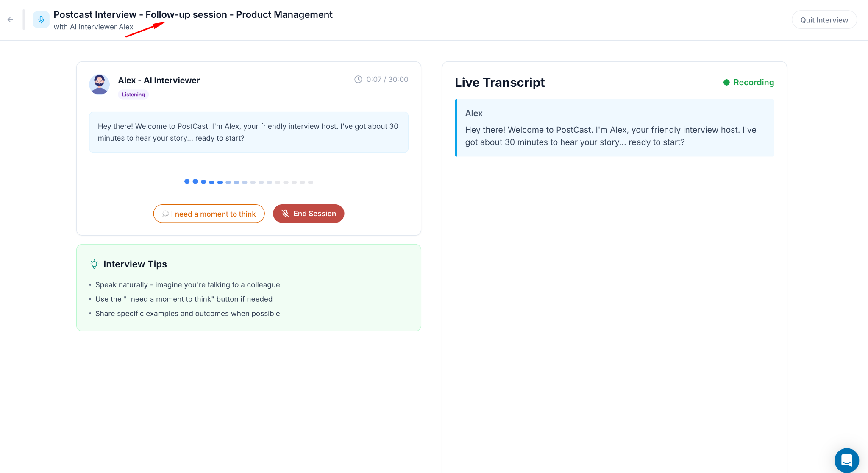Click the Listening status badge
This screenshot has width=868, height=473.
click(x=134, y=95)
